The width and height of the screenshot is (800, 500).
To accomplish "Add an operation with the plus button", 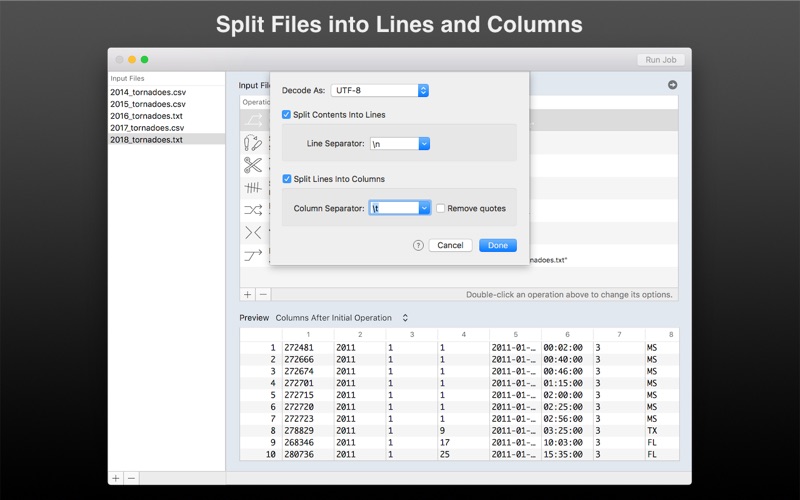I will point(247,294).
